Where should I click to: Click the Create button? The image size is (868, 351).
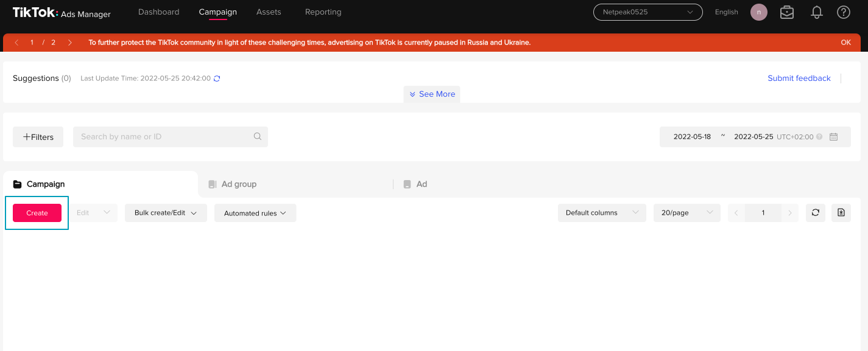[x=37, y=213]
